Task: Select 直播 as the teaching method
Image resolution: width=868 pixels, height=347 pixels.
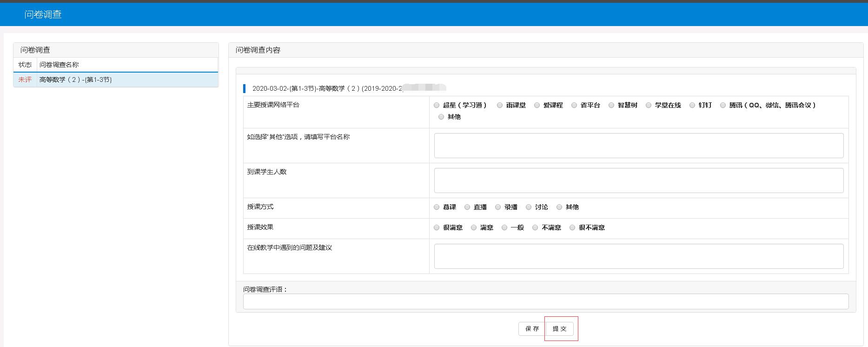Action: [x=467, y=207]
